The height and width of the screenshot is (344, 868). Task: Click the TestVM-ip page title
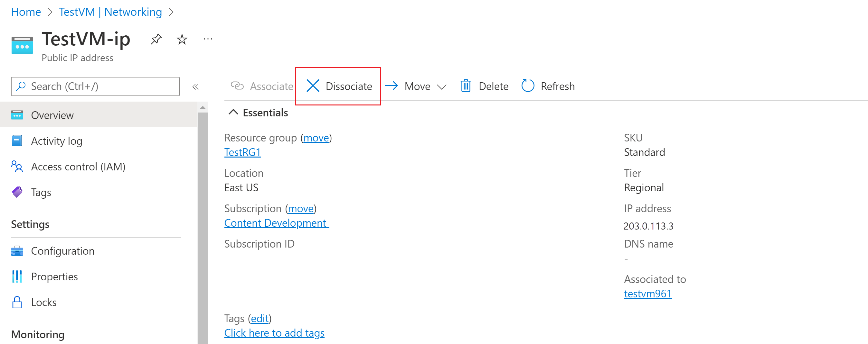(86, 39)
